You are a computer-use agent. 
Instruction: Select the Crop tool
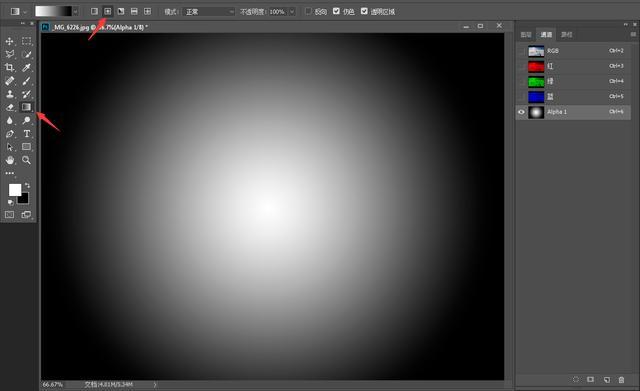(x=9, y=67)
